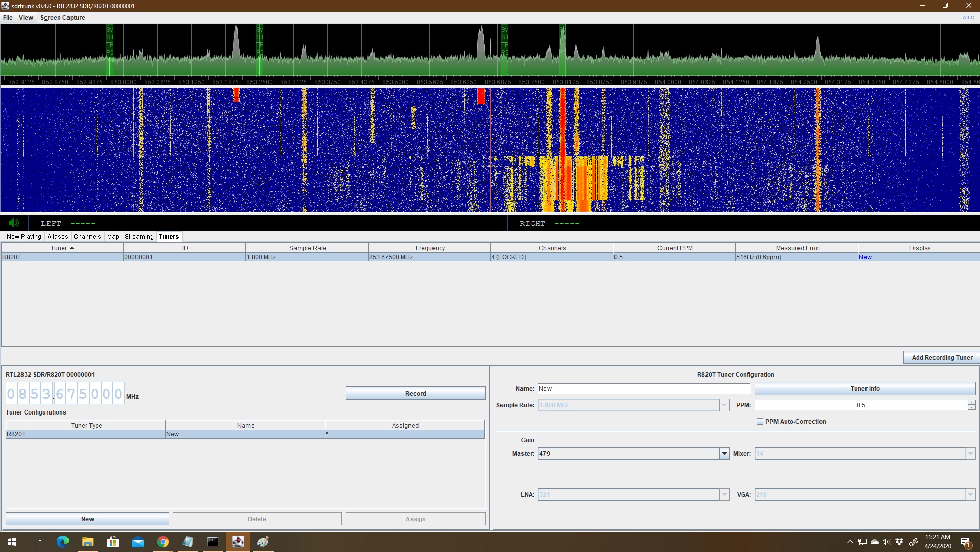The height and width of the screenshot is (552, 980).
Task: Click the Record button
Action: click(415, 393)
